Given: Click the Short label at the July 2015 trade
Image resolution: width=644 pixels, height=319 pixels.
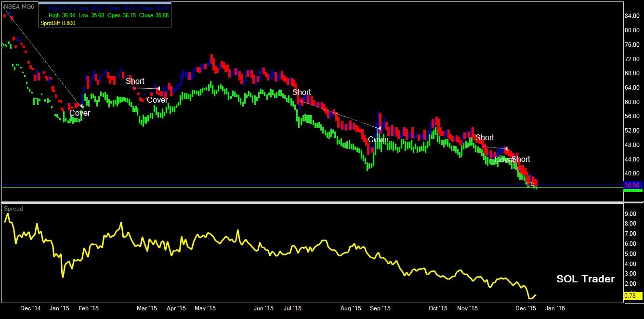Looking at the screenshot, I should pyautogui.click(x=302, y=92).
